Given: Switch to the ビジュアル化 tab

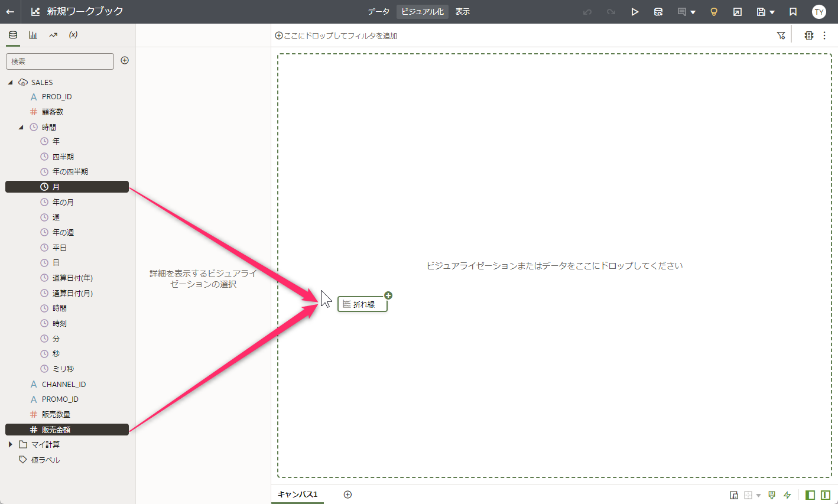Looking at the screenshot, I should click(x=423, y=12).
